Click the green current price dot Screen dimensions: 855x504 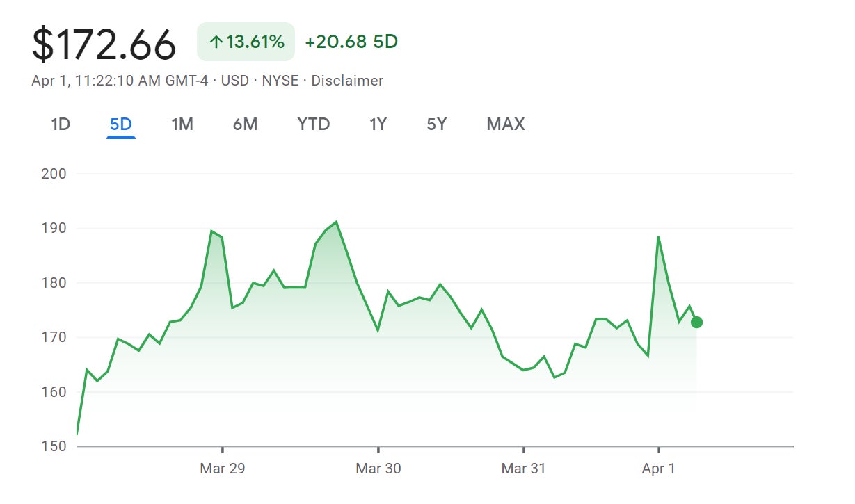coord(696,323)
